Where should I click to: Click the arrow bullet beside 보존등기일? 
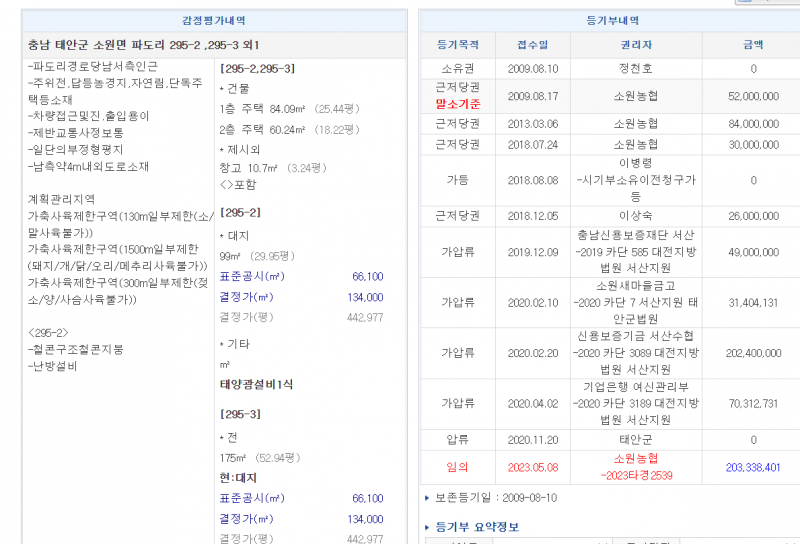[x=428, y=497]
